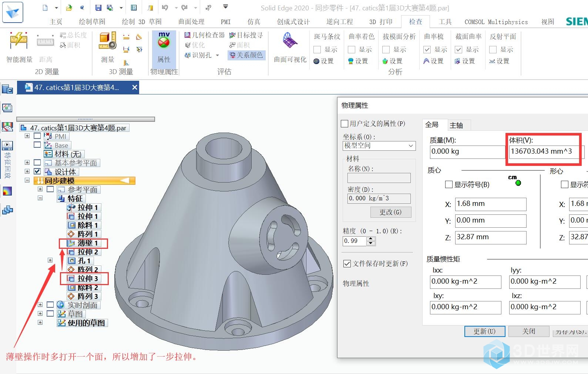Screen dimensions: 588x374
Task: Select 孔 1 feature in tree
Action: 80,261
